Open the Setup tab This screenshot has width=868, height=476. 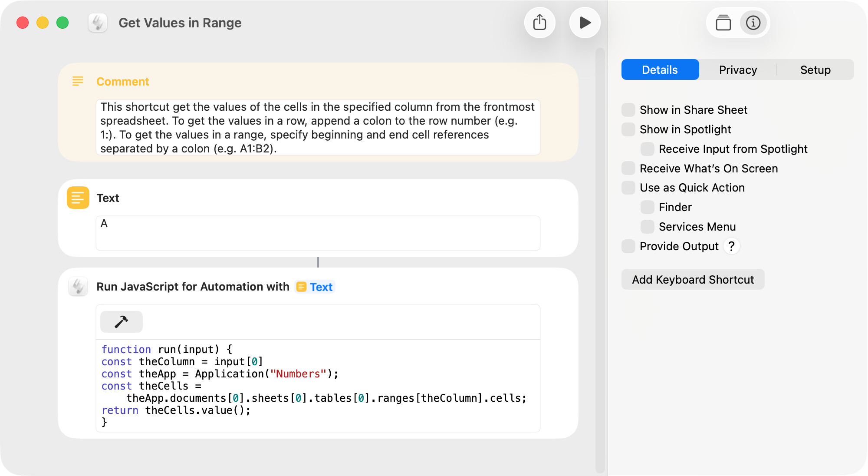pyautogui.click(x=815, y=70)
